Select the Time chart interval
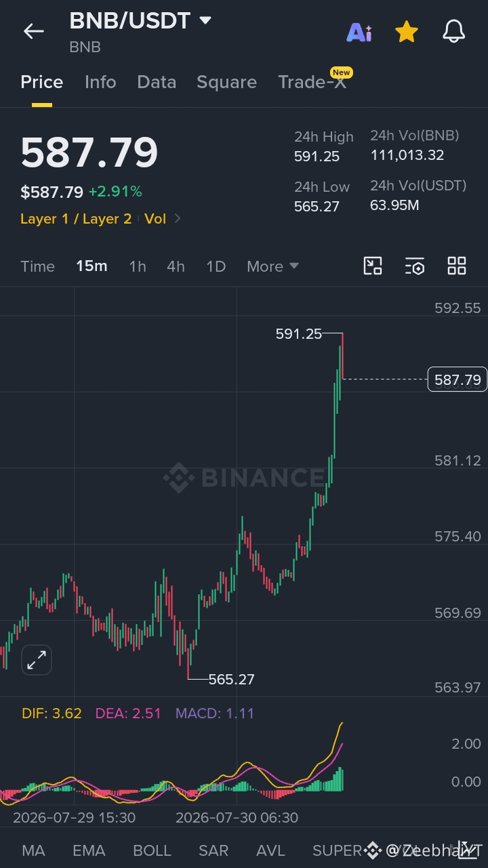 pos(37,266)
